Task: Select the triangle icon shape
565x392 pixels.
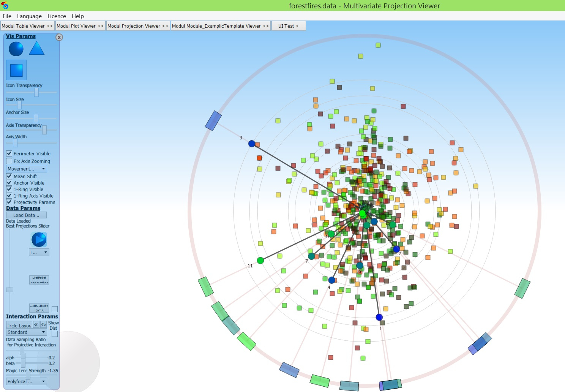Action: [37, 49]
